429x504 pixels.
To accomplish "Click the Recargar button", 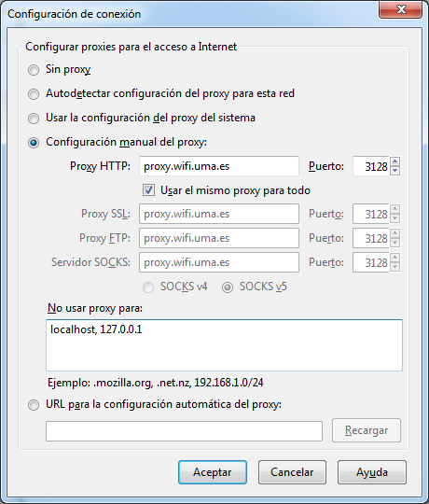I will 367,430.
